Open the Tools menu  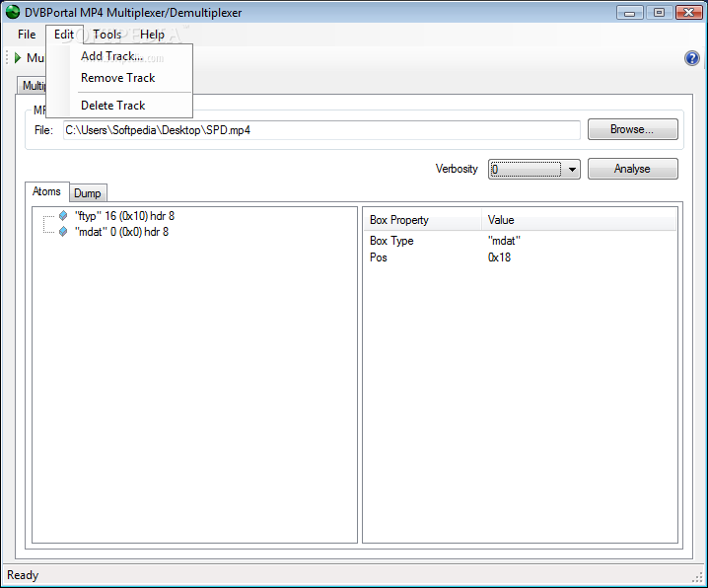click(x=107, y=35)
